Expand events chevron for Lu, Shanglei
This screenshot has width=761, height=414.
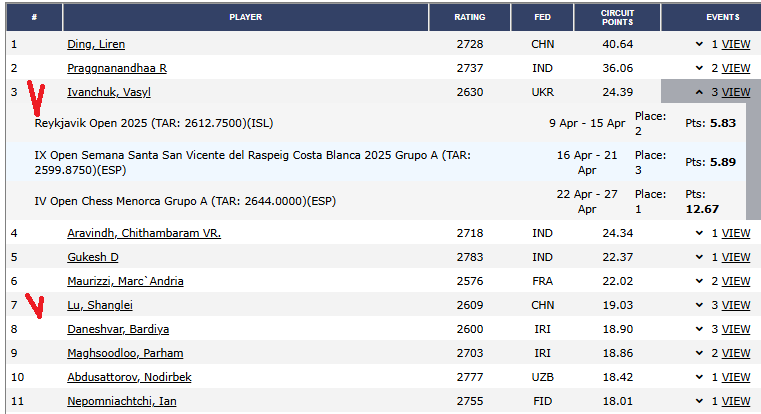tap(699, 305)
